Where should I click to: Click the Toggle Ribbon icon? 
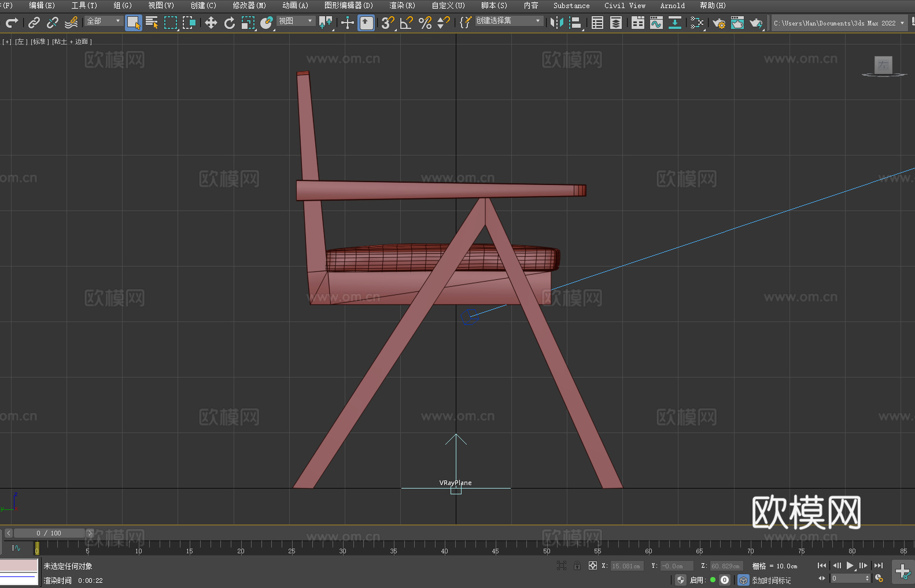(638, 23)
